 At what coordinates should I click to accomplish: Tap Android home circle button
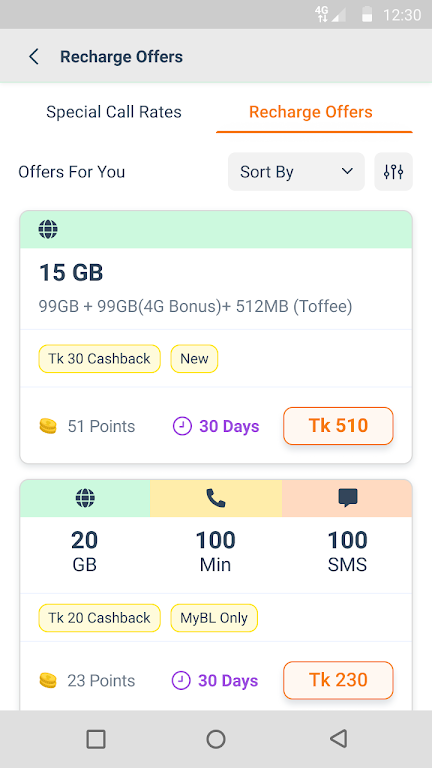[216, 739]
